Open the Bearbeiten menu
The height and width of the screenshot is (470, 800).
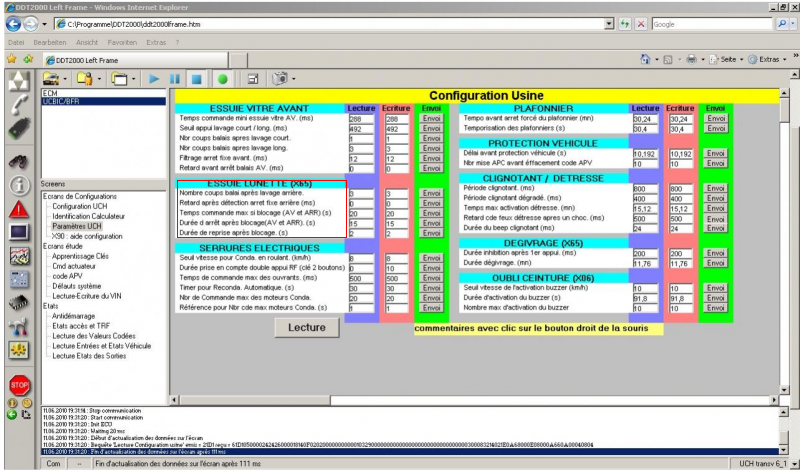click(x=50, y=42)
